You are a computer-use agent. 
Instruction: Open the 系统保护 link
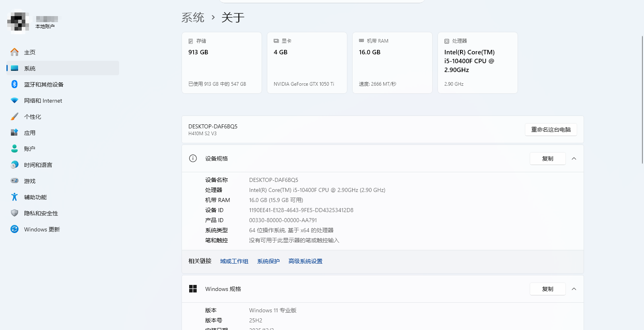pyautogui.click(x=268, y=261)
